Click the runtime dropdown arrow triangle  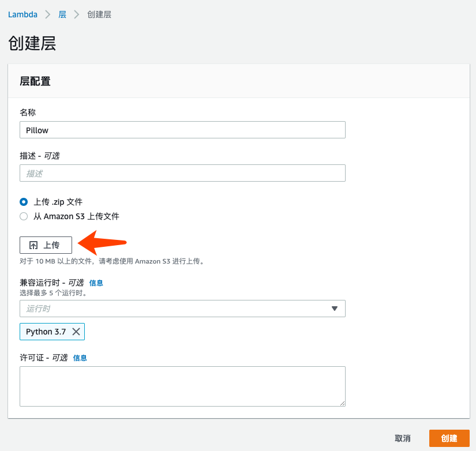(x=335, y=309)
